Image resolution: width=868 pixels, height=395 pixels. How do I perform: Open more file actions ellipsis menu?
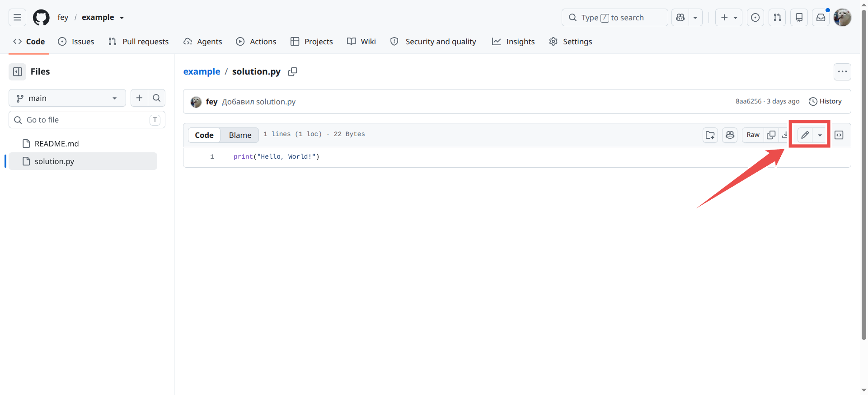842,72
